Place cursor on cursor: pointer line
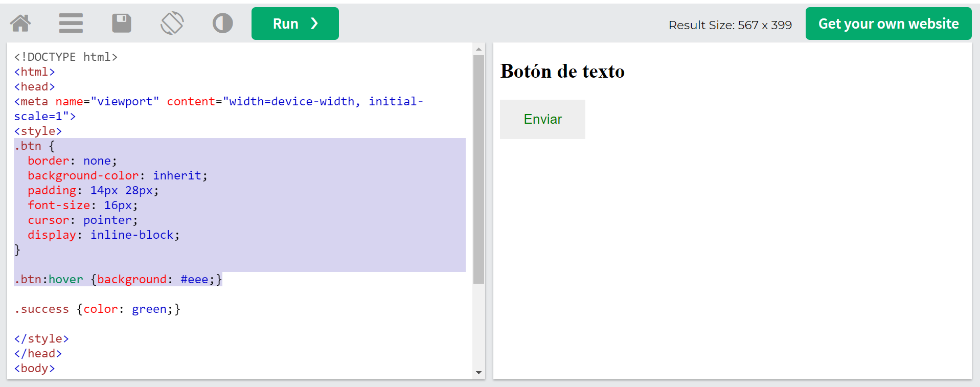Image resolution: width=980 pixels, height=387 pixels. [83, 220]
